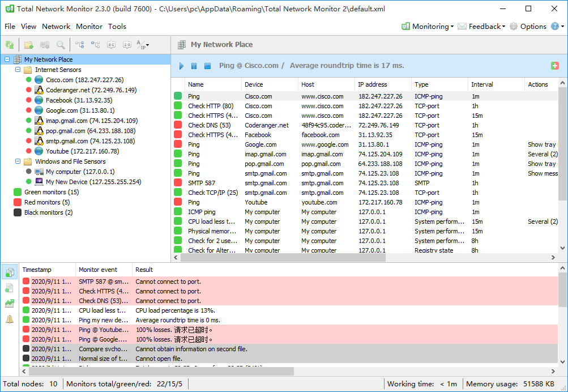
Task: Click the My New Device laptop icon
Action: tap(39, 182)
